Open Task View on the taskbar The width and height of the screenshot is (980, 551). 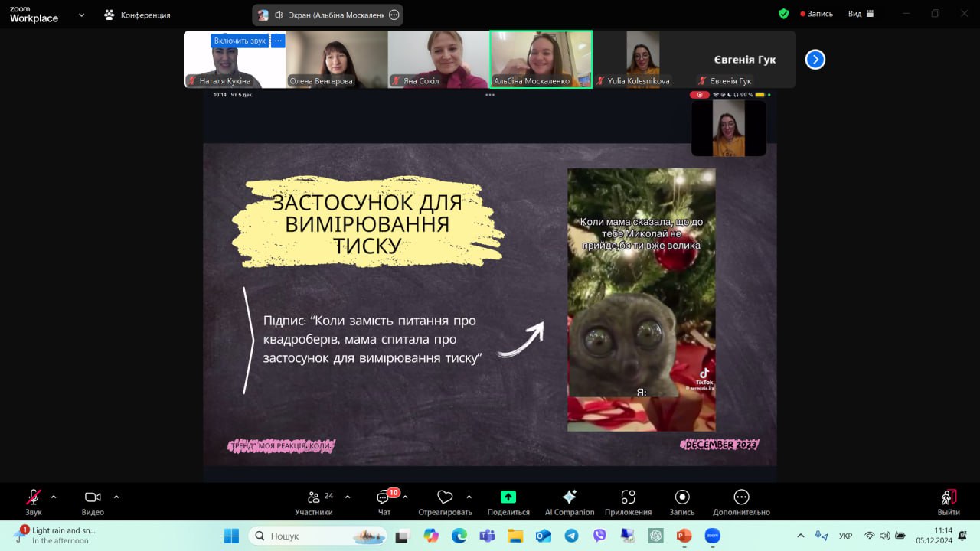(402, 536)
